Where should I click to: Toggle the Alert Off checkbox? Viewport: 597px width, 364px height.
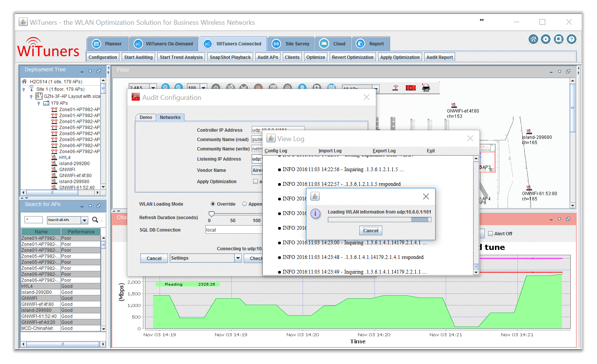pyautogui.click(x=490, y=234)
